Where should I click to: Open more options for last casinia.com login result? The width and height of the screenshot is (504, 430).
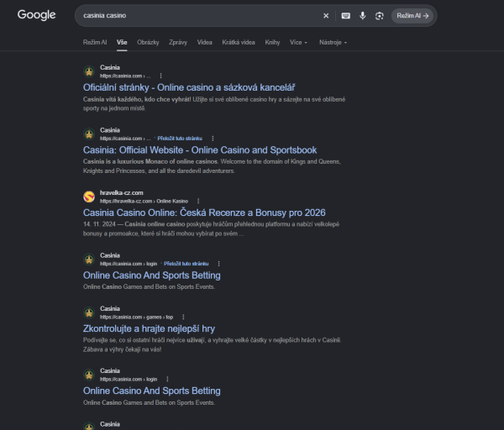pyautogui.click(x=167, y=380)
